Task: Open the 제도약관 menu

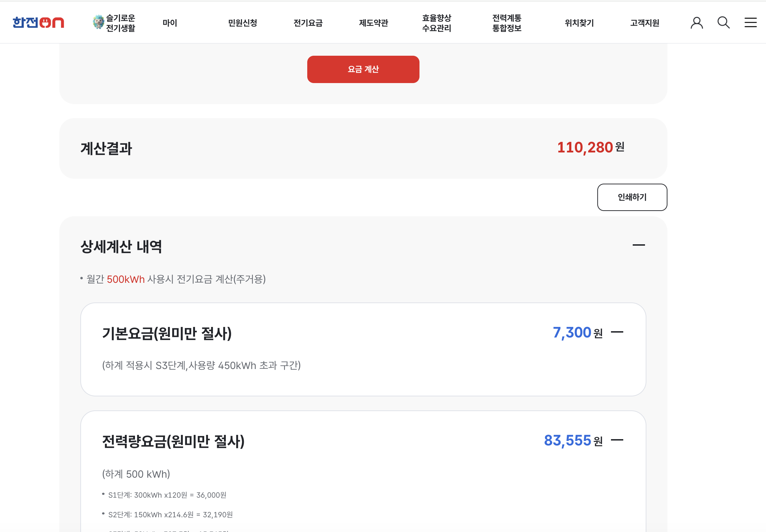Action: 374,23
